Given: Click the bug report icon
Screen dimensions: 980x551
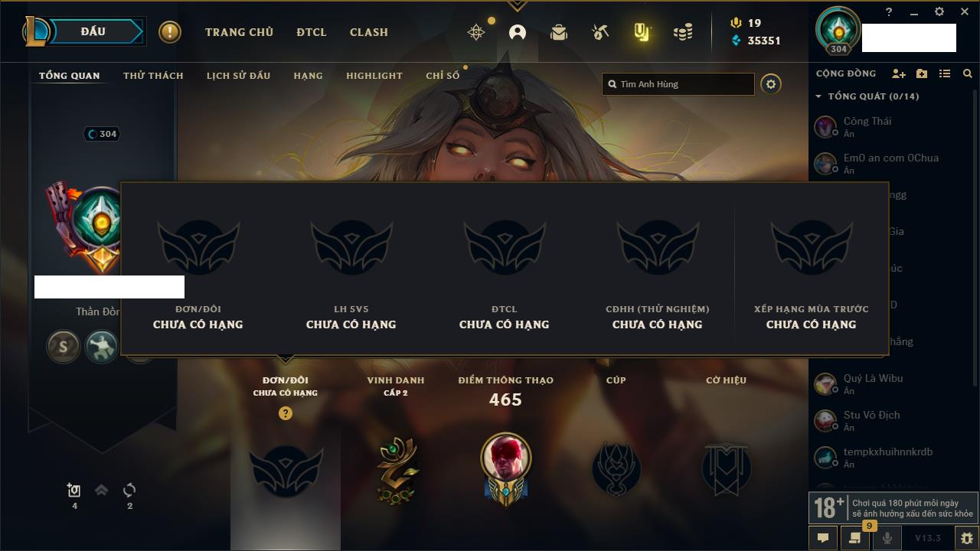Looking at the screenshot, I should pyautogui.click(x=967, y=538).
